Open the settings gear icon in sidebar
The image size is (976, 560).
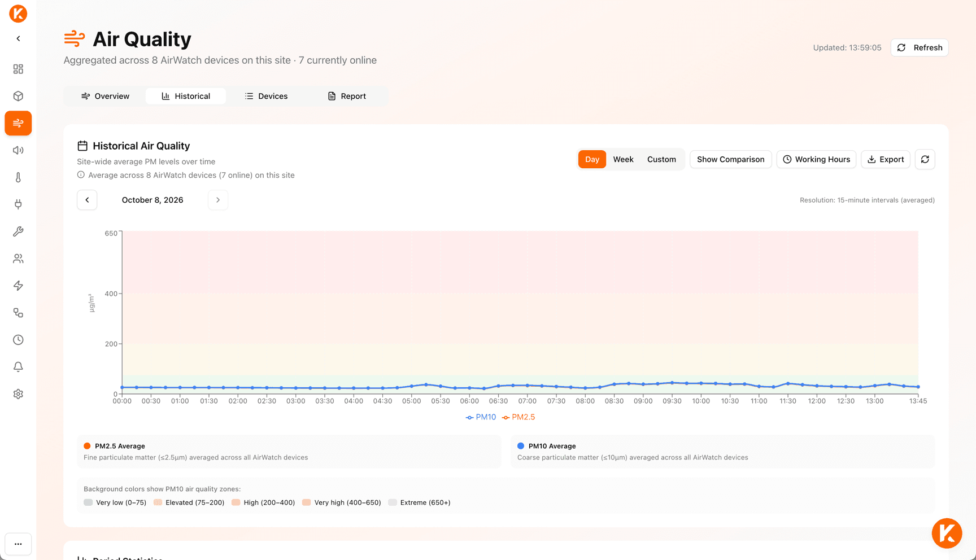18,394
